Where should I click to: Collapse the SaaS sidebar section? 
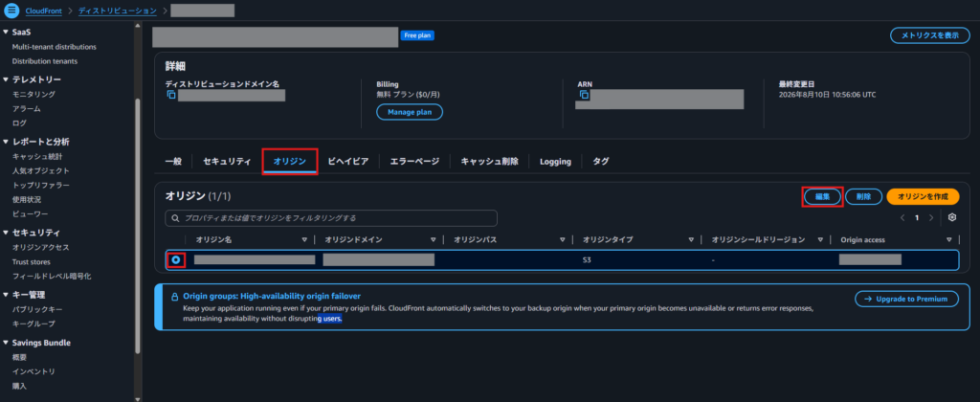tap(6, 32)
